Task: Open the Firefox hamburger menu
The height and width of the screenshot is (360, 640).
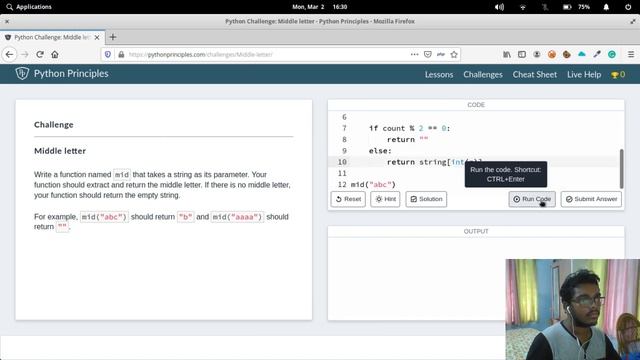Action: tap(631, 54)
